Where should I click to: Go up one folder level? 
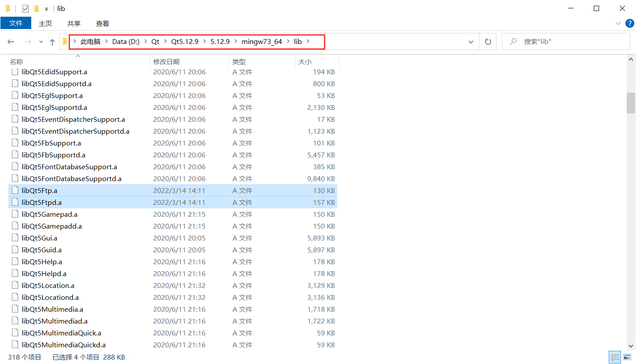pos(52,42)
